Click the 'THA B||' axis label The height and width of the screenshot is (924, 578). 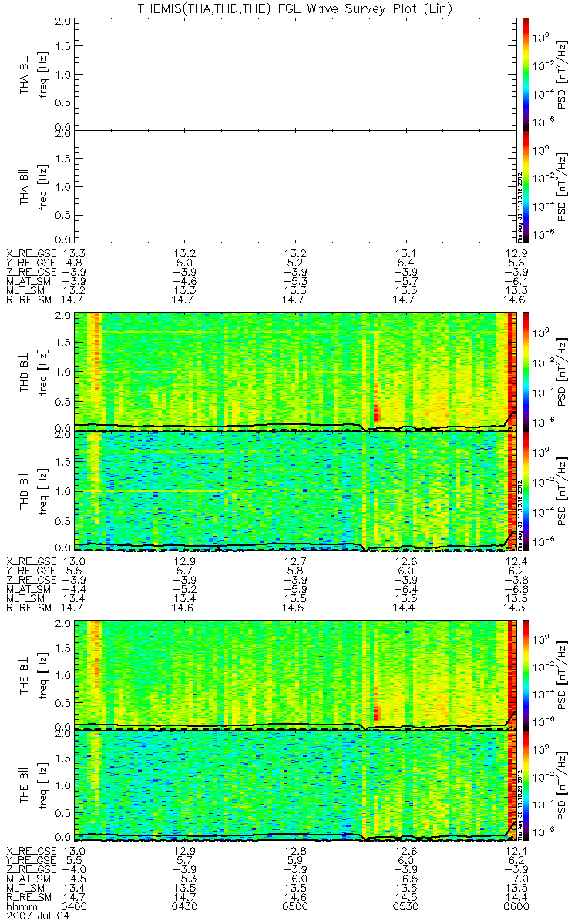(25, 186)
